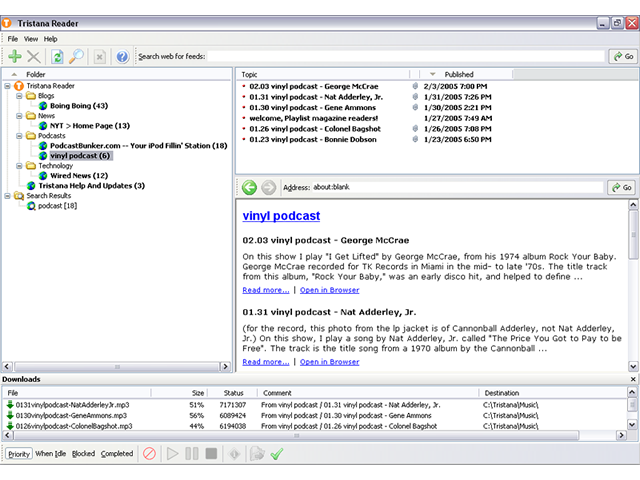
Task: Click the green checkmark icon
Action: click(277, 453)
